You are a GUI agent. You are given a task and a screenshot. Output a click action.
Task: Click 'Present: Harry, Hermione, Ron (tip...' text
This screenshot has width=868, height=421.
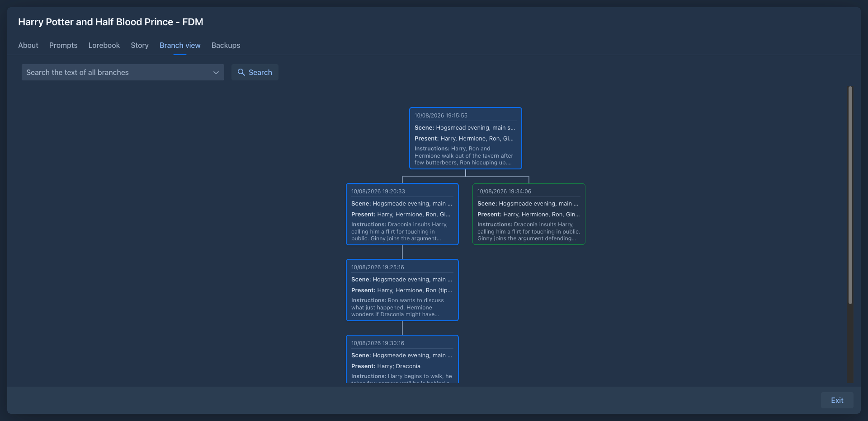[x=401, y=290]
